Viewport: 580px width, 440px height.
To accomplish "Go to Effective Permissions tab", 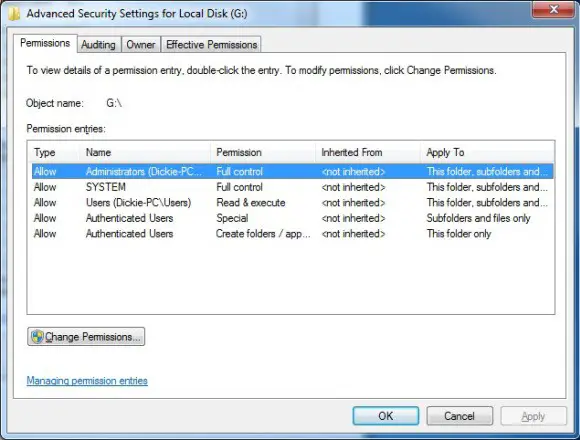I will pos(211,45).
